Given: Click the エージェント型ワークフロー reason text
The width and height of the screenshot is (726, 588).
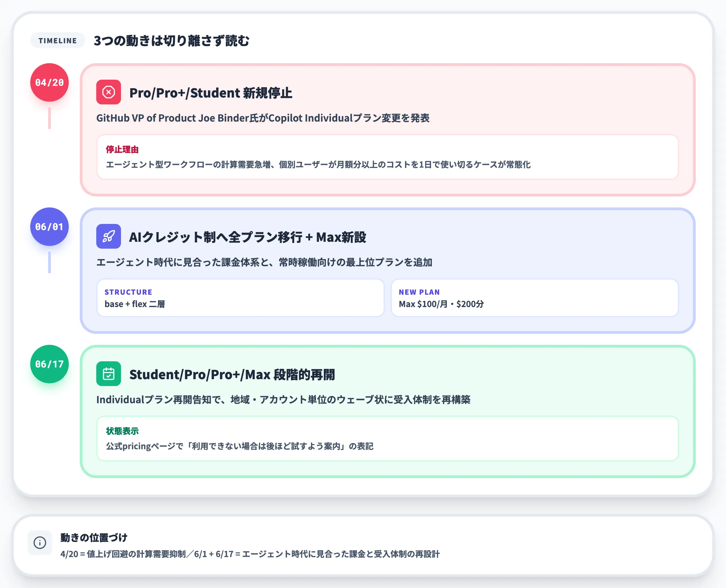Looking at the screenshot, I should coord(318,165).
